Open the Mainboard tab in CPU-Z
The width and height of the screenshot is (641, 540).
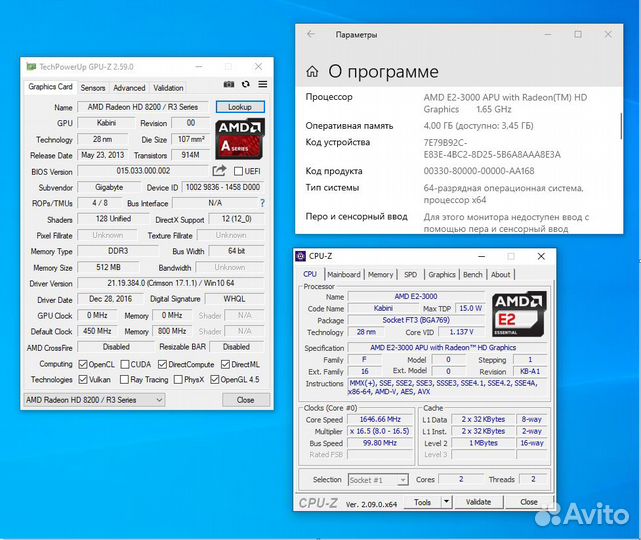pyautogui.click(x=344, y=274)
